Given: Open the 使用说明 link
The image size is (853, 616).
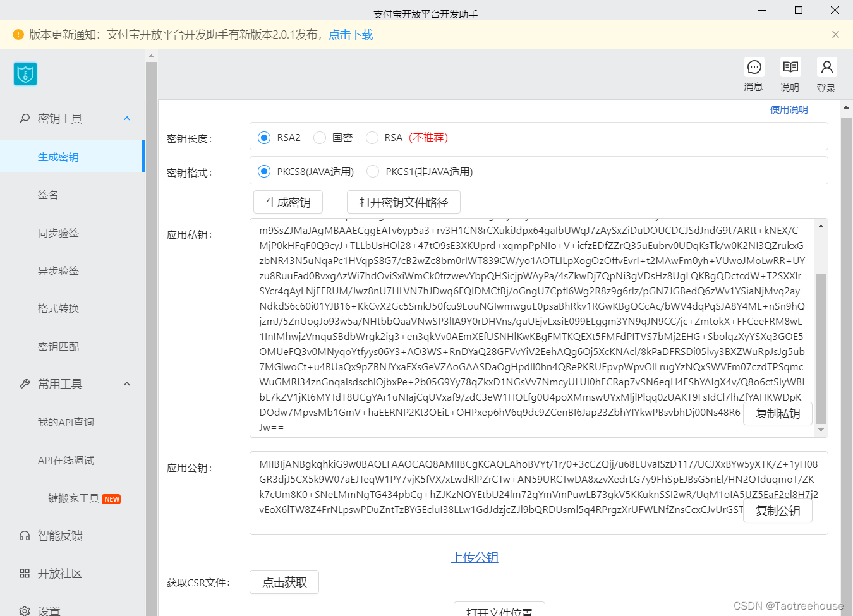Looking at the screenshot, I should pos(789,109).
